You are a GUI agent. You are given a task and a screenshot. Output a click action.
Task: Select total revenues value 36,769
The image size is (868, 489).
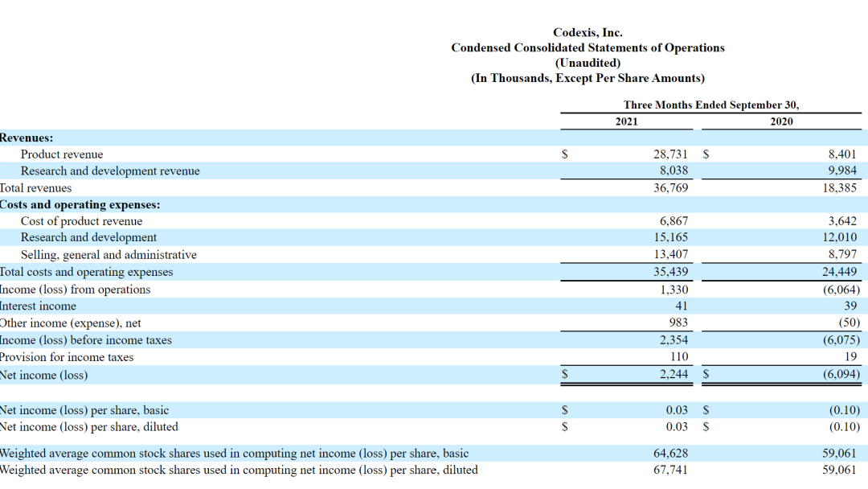point(670,188)
